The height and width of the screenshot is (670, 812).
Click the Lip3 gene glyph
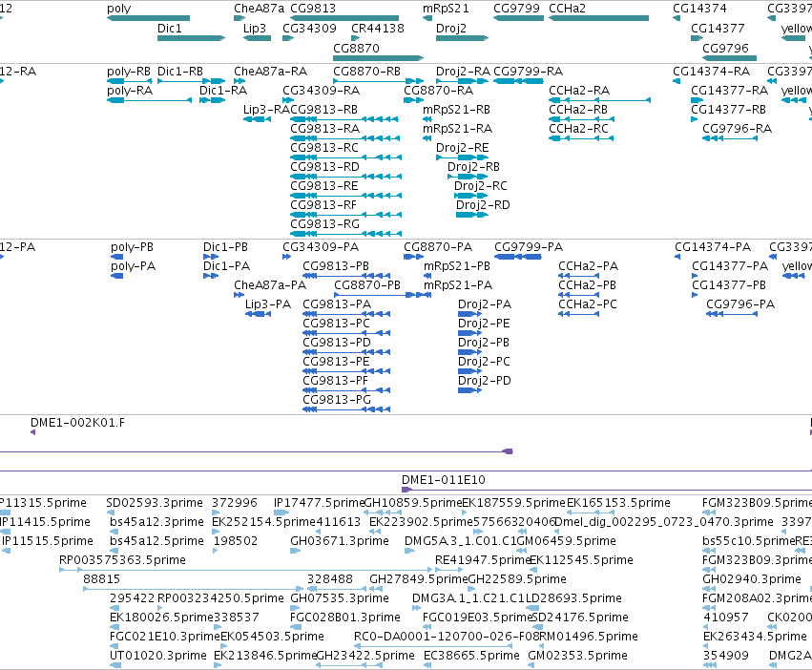pyautogui.click(x=257, y=38)
